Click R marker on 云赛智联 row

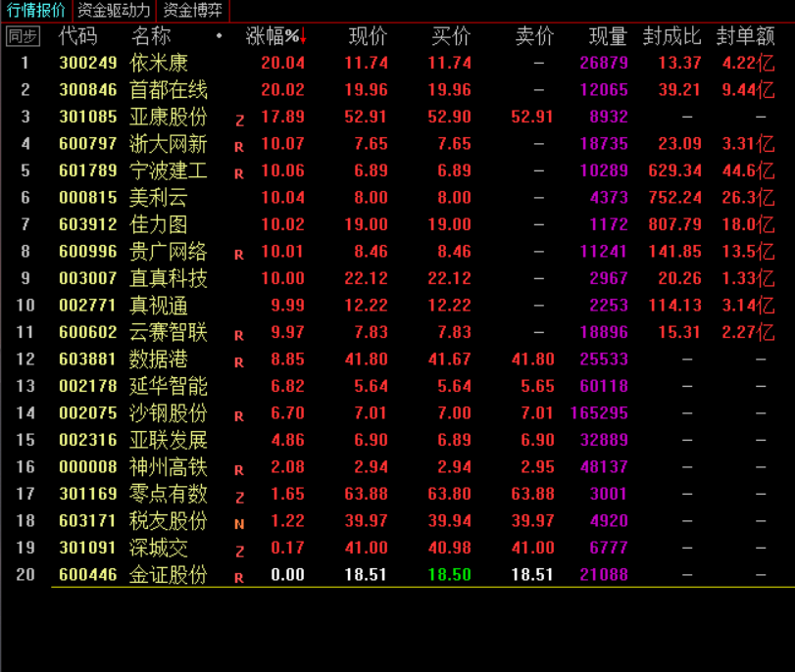[239, 336]
